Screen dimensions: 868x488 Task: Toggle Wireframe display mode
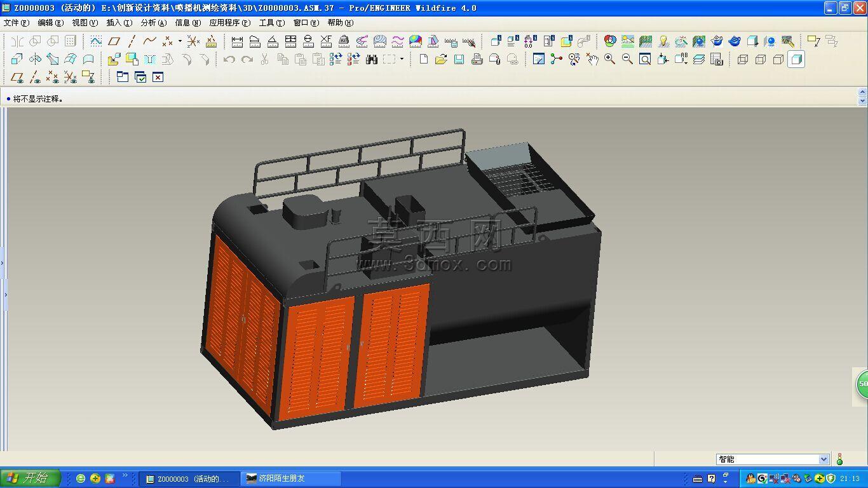(742, 59)
